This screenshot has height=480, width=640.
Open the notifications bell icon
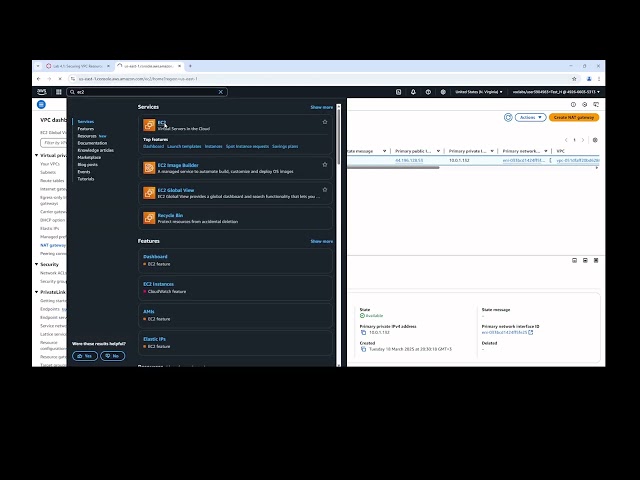point(413,92)
